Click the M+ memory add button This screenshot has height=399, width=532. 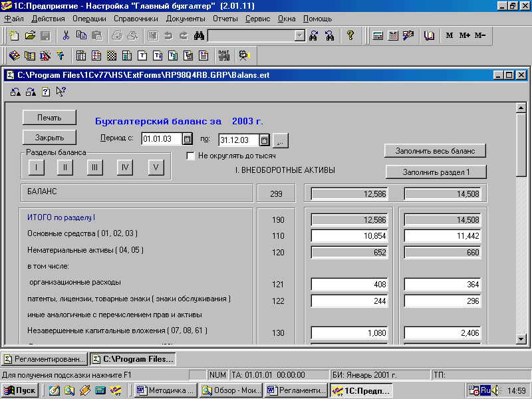click(465, 36)
